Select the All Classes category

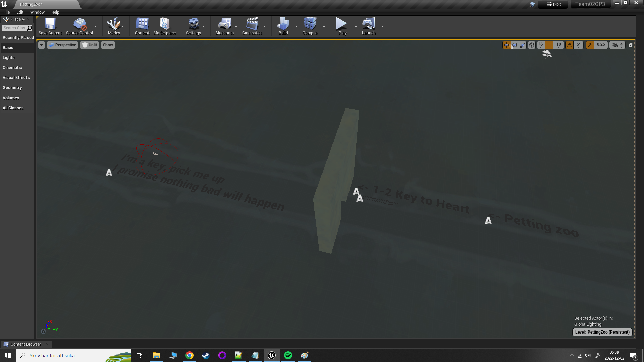click(17, 108)
